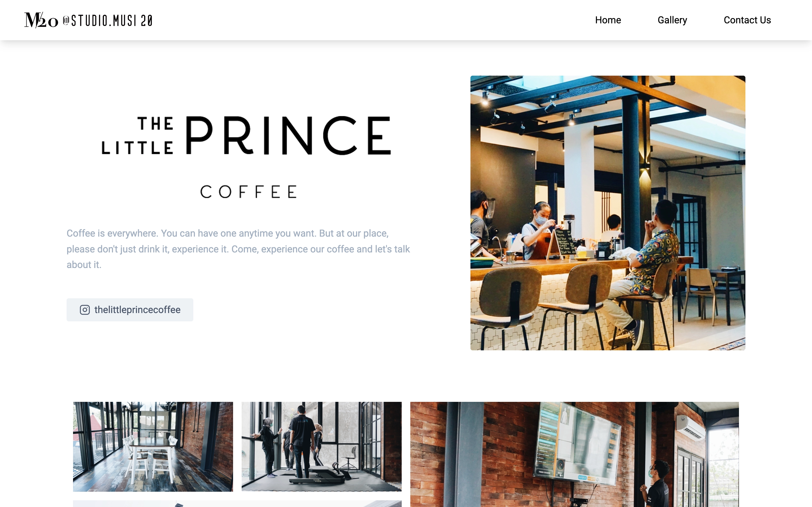This screenshot has width=812, height=507.
Task: Click the @STUDIO.MUSI 20 wordmark
Action: 108,21
